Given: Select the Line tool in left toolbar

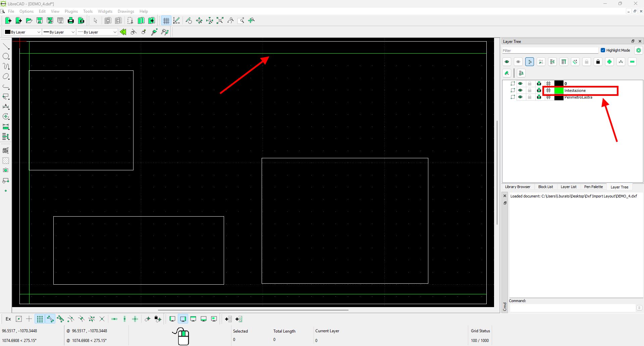Looking at the screenshot, I should click(x=6, y=47).
